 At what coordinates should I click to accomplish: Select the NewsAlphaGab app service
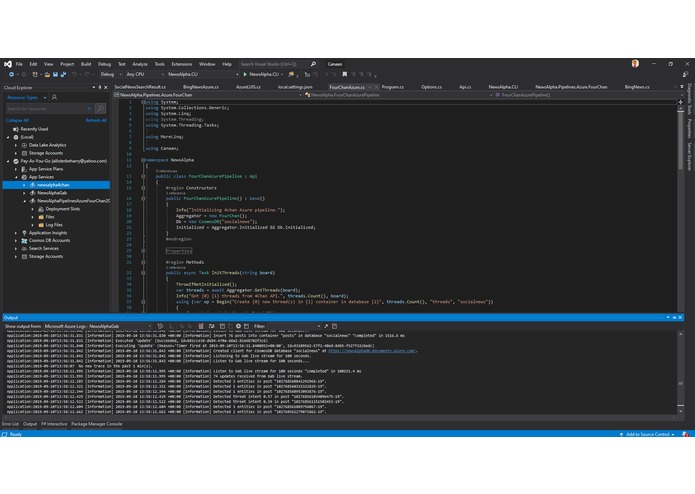(x=52, y=193)
